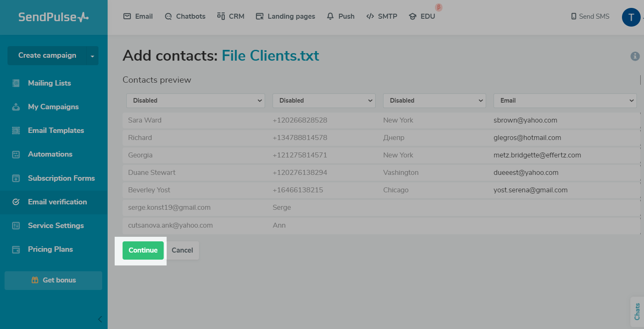Click the info icon beside page title
Viewport: 644px width, 329px height.
[635, 56]
